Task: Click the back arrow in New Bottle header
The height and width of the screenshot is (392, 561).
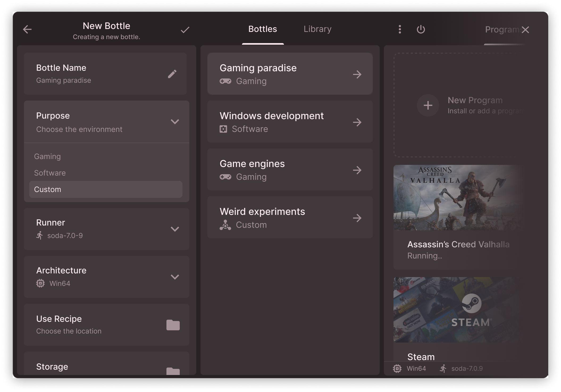Action: click(27, 30)
